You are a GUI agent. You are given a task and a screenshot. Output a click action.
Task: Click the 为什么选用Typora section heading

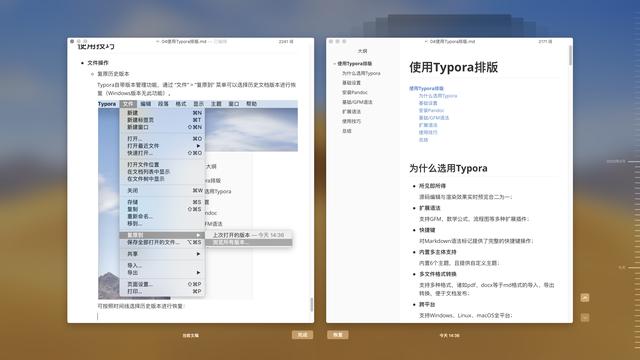click(x=448, y=168)
